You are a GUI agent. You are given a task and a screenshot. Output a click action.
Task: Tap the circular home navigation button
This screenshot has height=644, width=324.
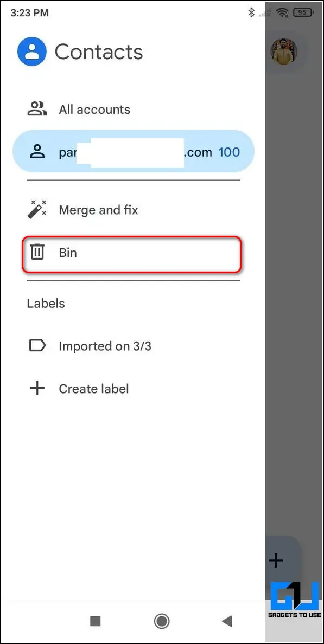click(162, 621)
